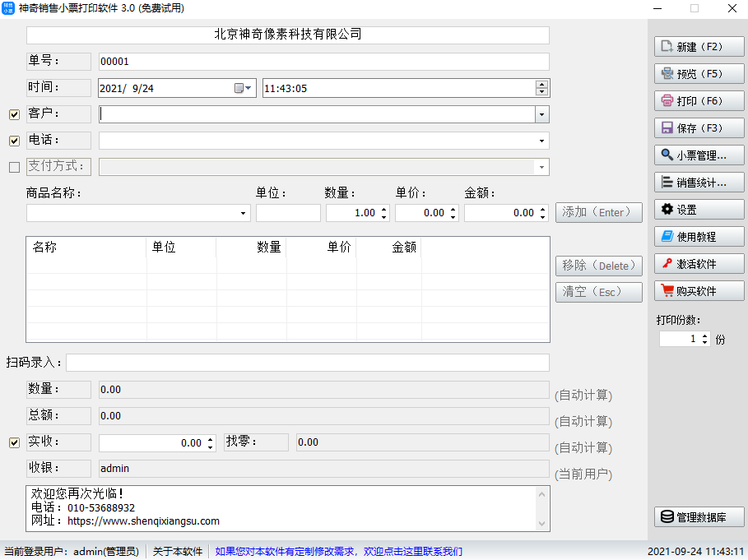
Task: Click the 收银 admin field
Action: (324, 469)
